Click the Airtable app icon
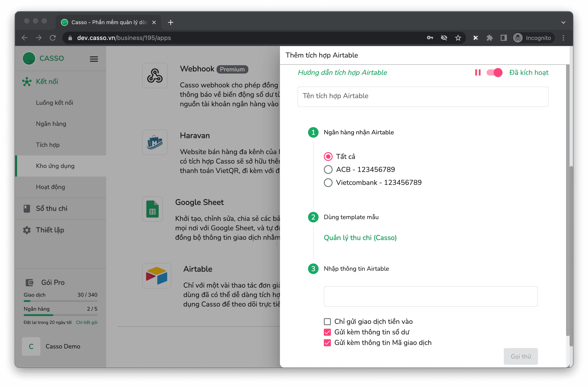 point(156,276)
